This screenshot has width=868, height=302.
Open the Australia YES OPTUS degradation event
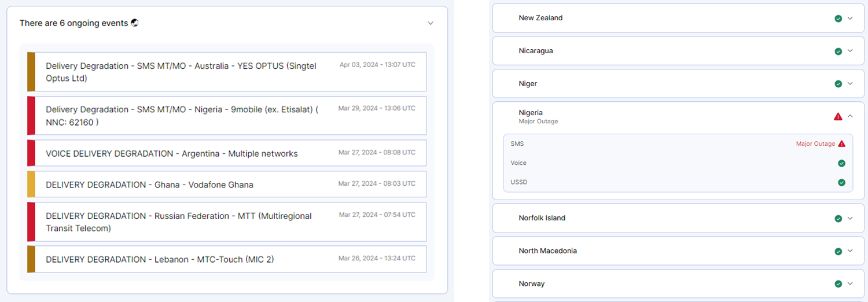pyautogui.click(x=227, y=72)
